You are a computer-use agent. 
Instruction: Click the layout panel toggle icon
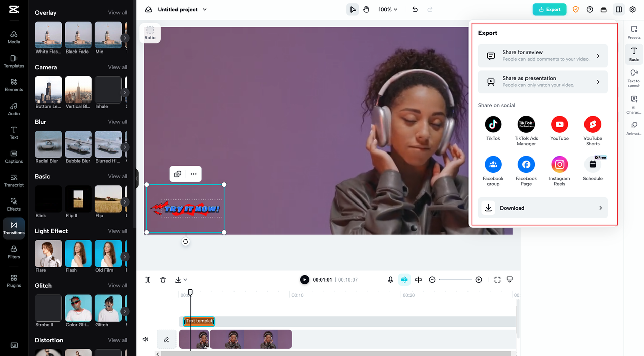click(619, 9)
